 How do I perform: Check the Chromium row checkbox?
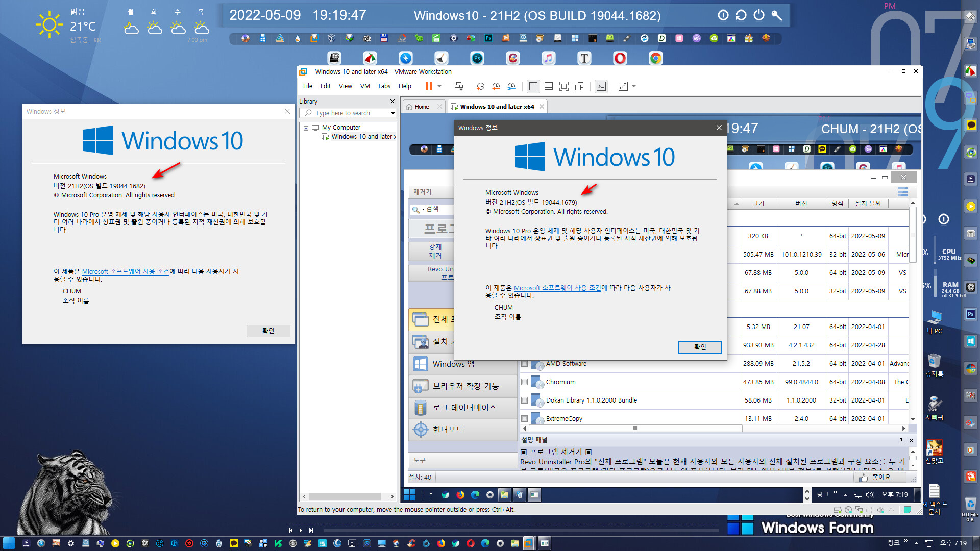[524, 382]
